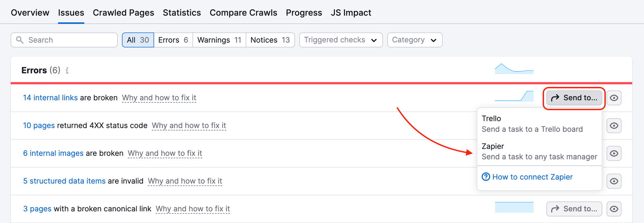Click the search magnifier icon
This screenshot has width=644, height=223.
(19, 40)
